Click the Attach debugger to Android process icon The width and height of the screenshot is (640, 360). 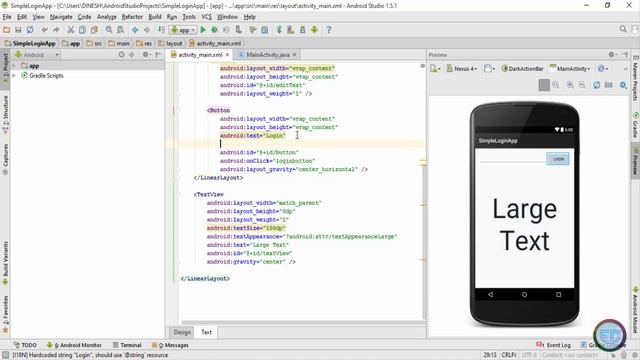(x=238, y=30)
